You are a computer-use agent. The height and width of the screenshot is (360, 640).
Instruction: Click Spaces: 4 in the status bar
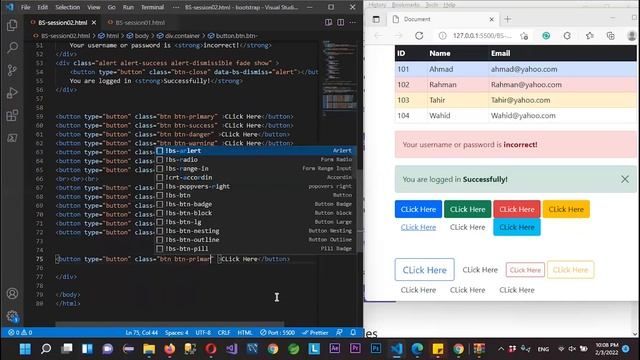(x=177, y=333)
